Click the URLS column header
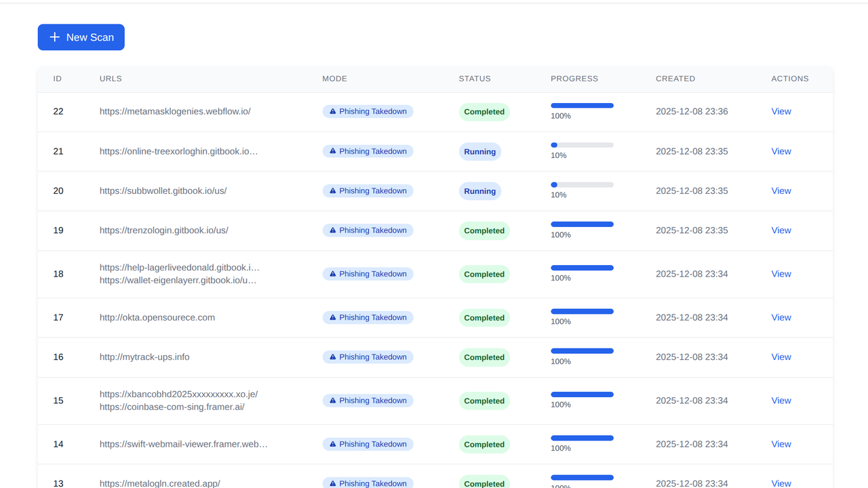The width and height of the screenshot is (868, 488). click(x=111, y=79)
